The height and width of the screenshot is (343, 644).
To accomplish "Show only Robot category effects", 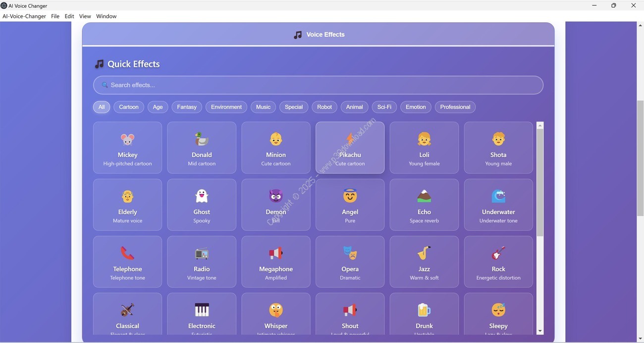I will [324, 107].
